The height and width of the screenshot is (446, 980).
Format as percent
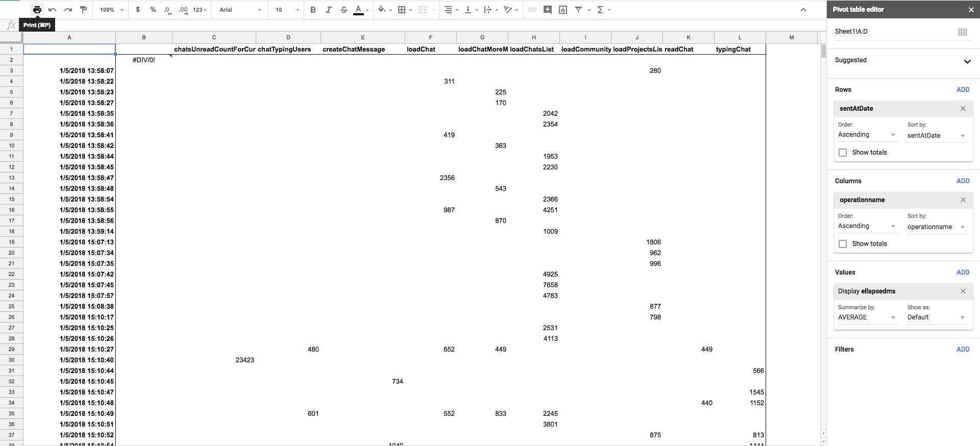click(x=153, y=10)
